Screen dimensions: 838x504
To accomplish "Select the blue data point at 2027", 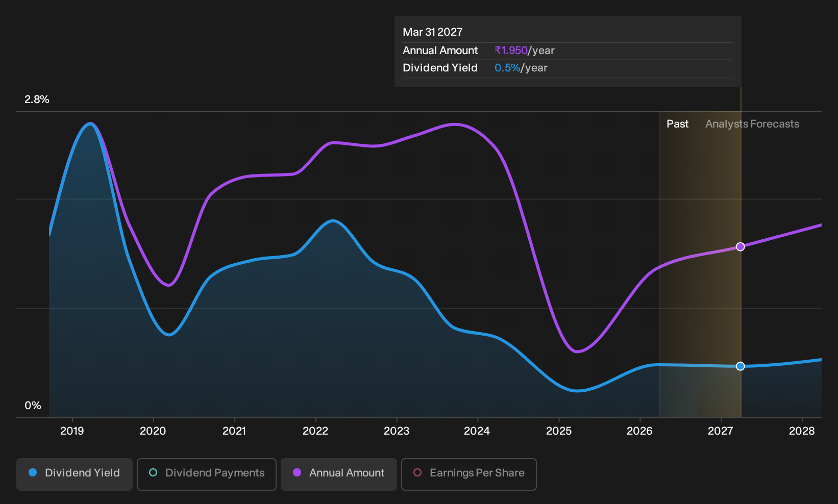I will [x=741, y=366].
